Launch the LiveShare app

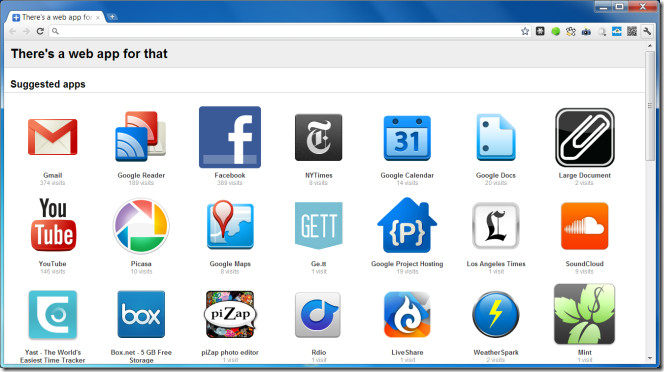tap(407, 314)
